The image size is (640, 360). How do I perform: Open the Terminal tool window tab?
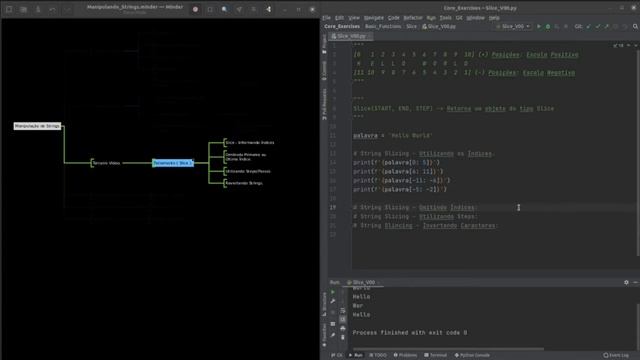[436, 355]
